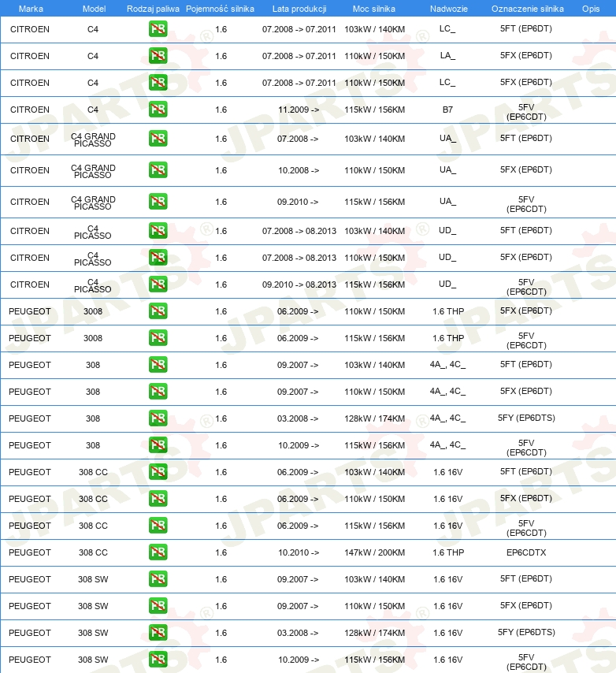Viewport: 616px width, 673px height.
Task: Select 5FV (EP6CDT) in Citroen C4 B7 row
Action: click(526, 112)
